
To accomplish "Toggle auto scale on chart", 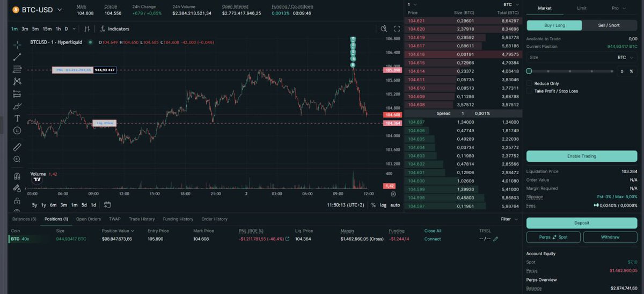I will click(x=395, y=205).
